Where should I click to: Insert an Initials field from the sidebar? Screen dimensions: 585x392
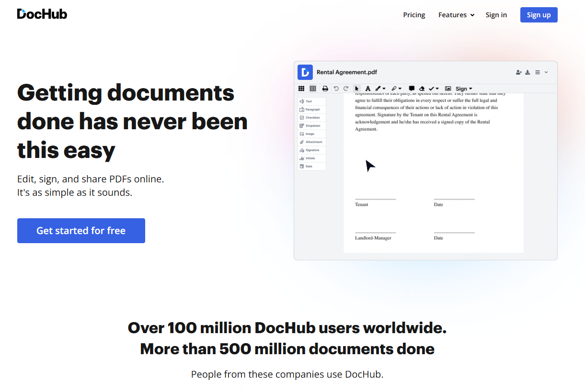(x=312, y=158)
